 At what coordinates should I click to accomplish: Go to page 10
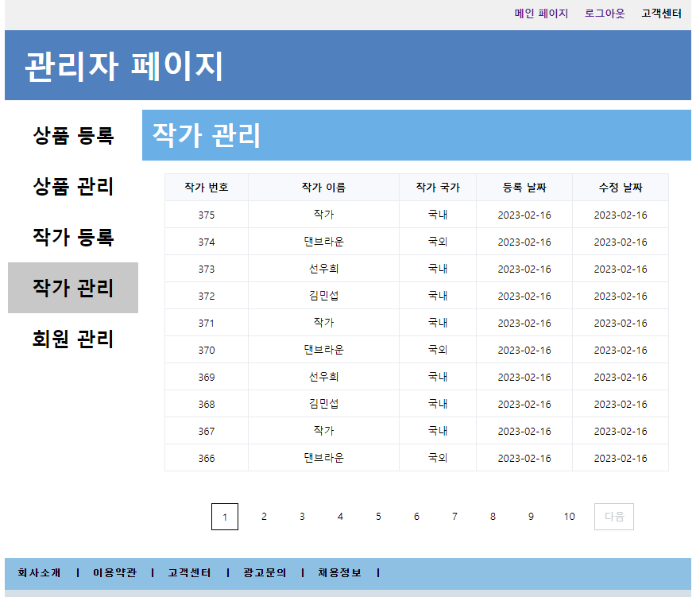tap(569, 517)
